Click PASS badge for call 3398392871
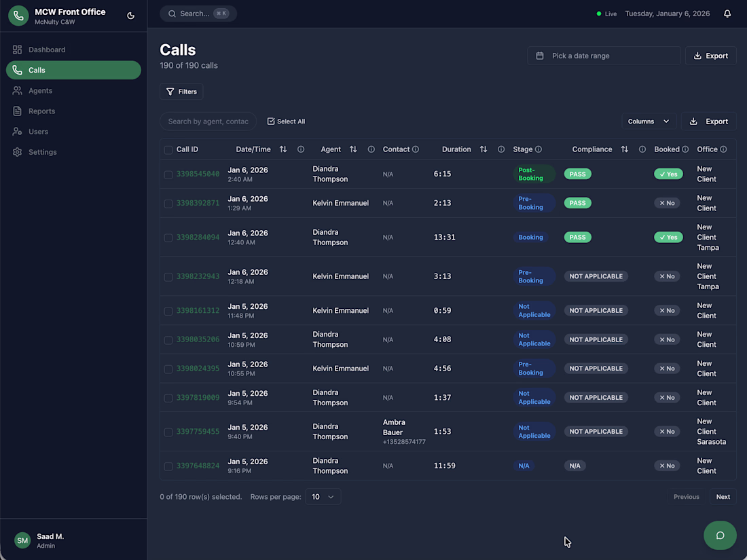This screenshot has height=560, width=747. [577, 203]
